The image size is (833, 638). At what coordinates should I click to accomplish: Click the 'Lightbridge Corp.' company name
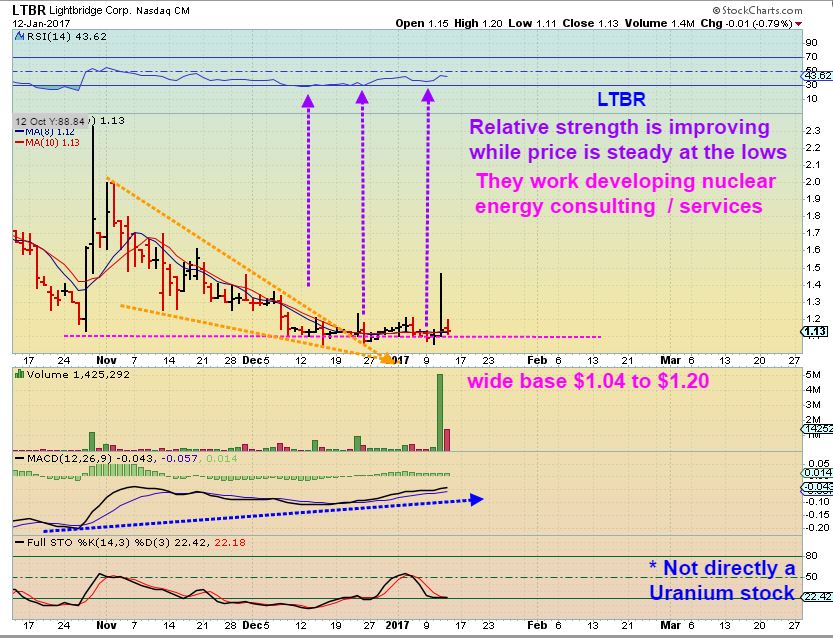[x=90, y=10]
